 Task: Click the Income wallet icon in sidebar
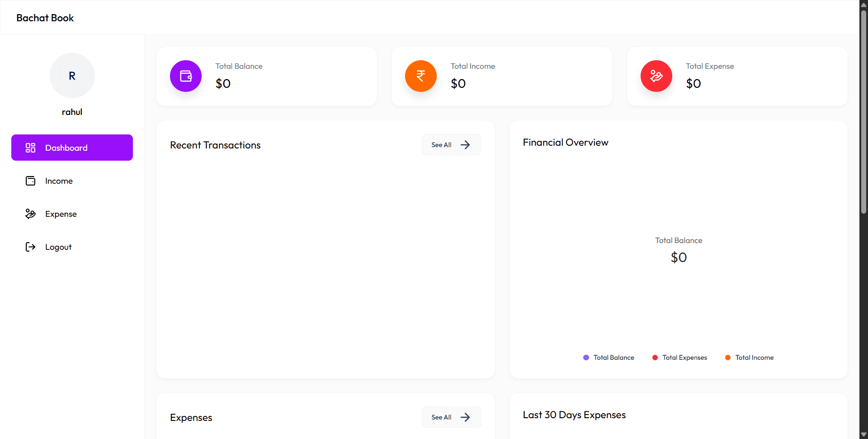pyautogui.click(x=30, y=181)
